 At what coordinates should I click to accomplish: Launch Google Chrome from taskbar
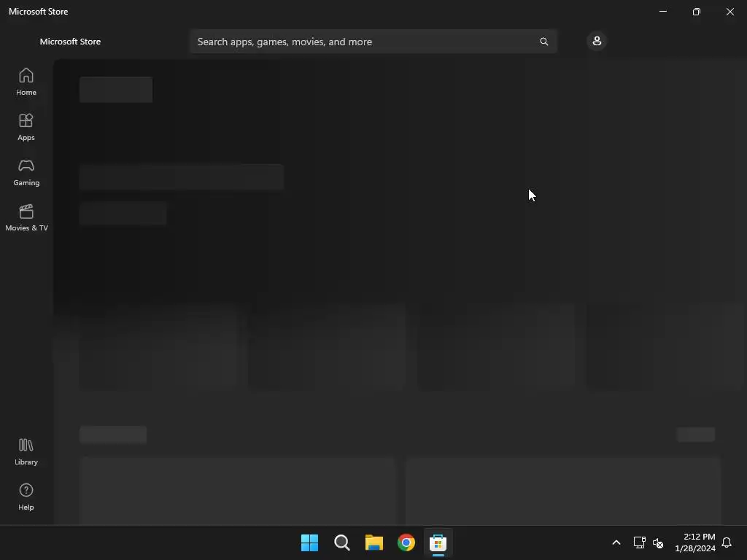click(x=406, y=542)
